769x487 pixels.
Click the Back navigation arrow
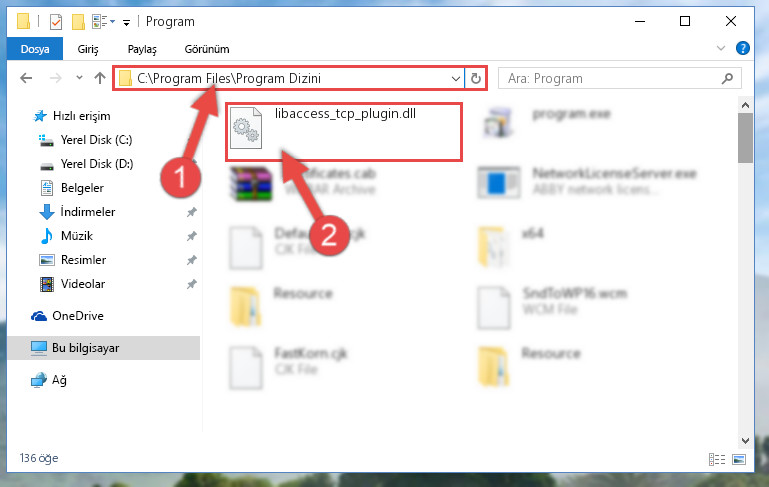click(x=26, y=78)
